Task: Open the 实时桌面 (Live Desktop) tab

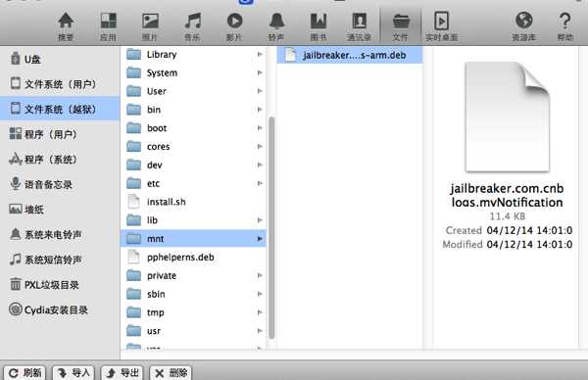Action: pyautogui.click(x=441, y=26)
